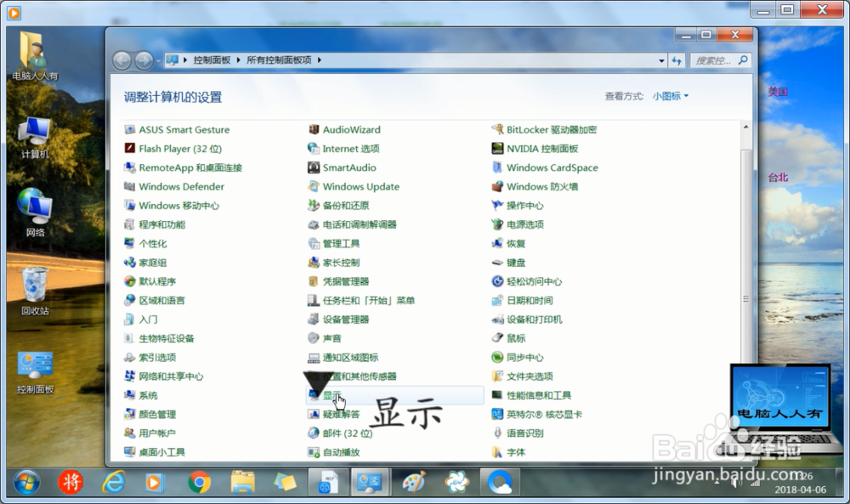Image resolution: width=850 pixels, height=504 pixels.
Task: Open the 用户帐户 link
Action: coord(157,433)
